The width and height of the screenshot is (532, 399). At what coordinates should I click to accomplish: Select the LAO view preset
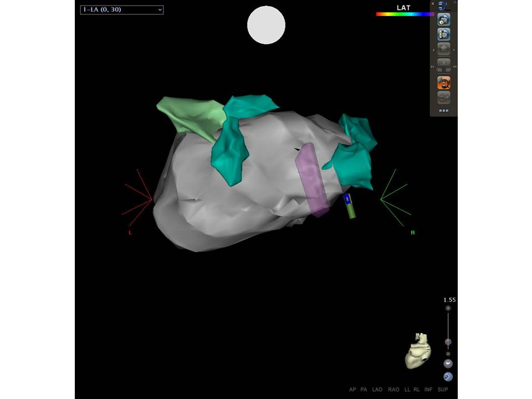[377, 390]
